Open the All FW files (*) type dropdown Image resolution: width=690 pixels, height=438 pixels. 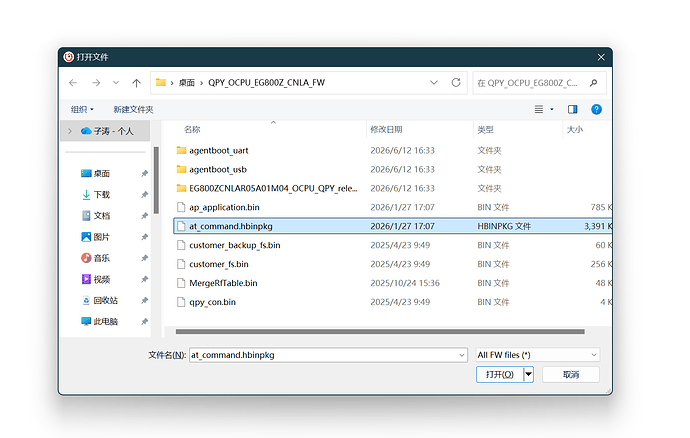tap(538, 355)
